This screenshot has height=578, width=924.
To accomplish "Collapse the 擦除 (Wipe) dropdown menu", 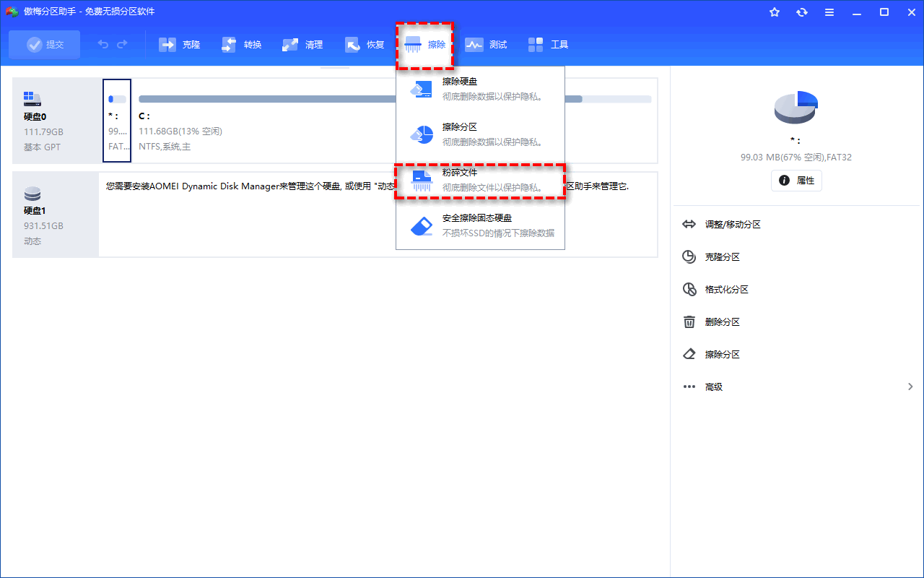I will [425, 45].
